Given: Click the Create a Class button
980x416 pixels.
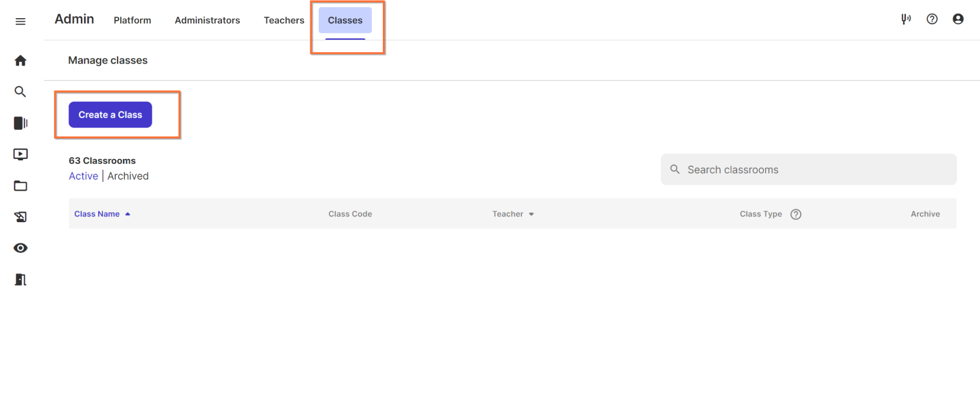Looking at the screenshot, I should pyautogui.click(x=110, y=115).
